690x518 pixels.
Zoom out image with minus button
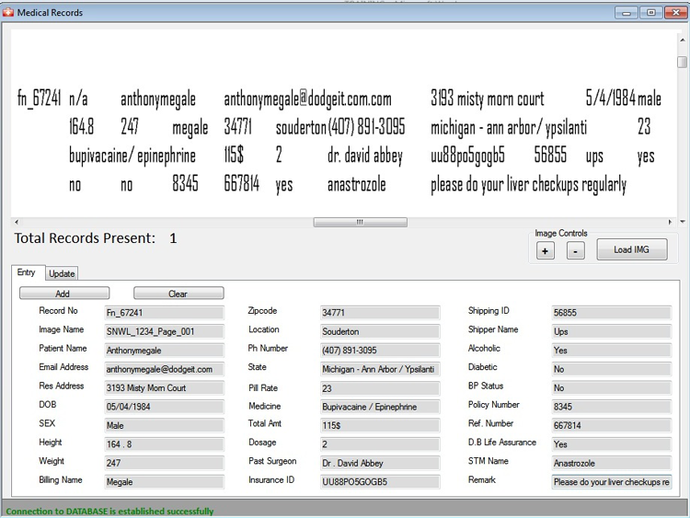[x=575, y=251]
